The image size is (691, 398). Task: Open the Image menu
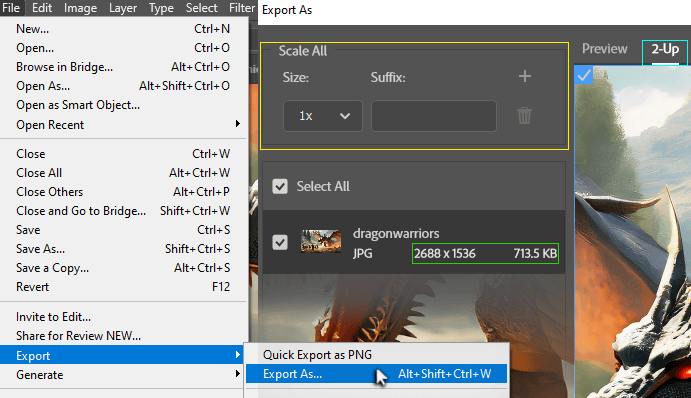(80, 8)
